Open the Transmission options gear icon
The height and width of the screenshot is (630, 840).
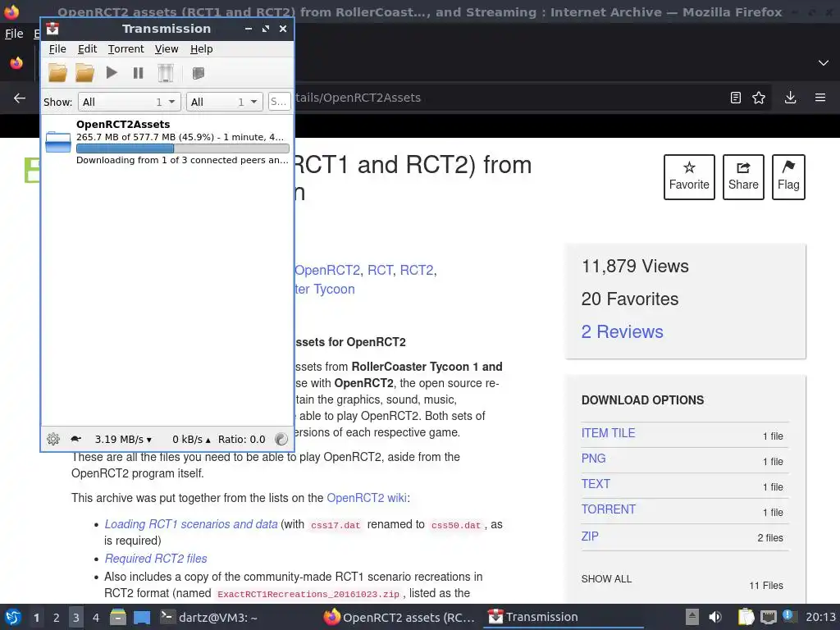[x=53, y=440]
